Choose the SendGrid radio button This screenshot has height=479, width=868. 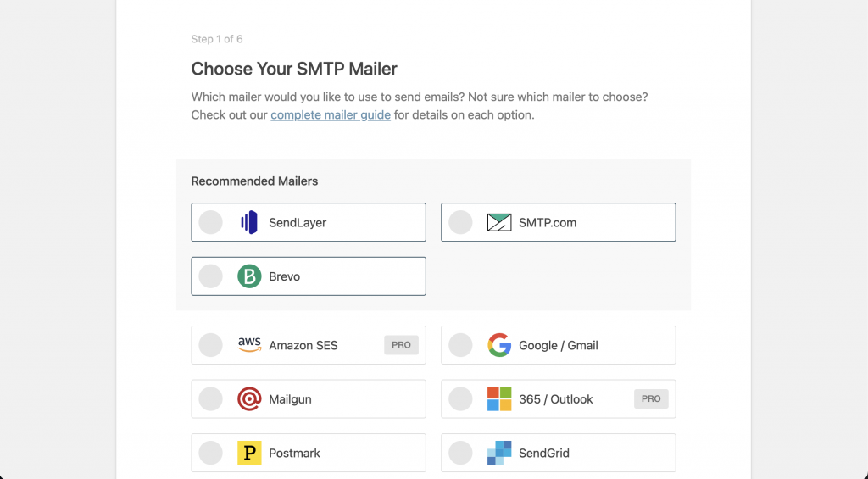pos(460,453)
